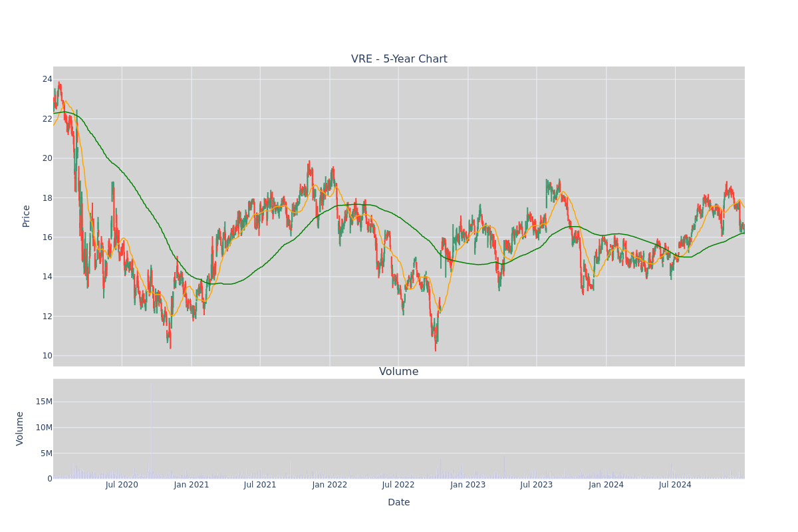
Task: Click the Jul 2022 date tick
Action: pyautogui.click(x=398, y=485)
